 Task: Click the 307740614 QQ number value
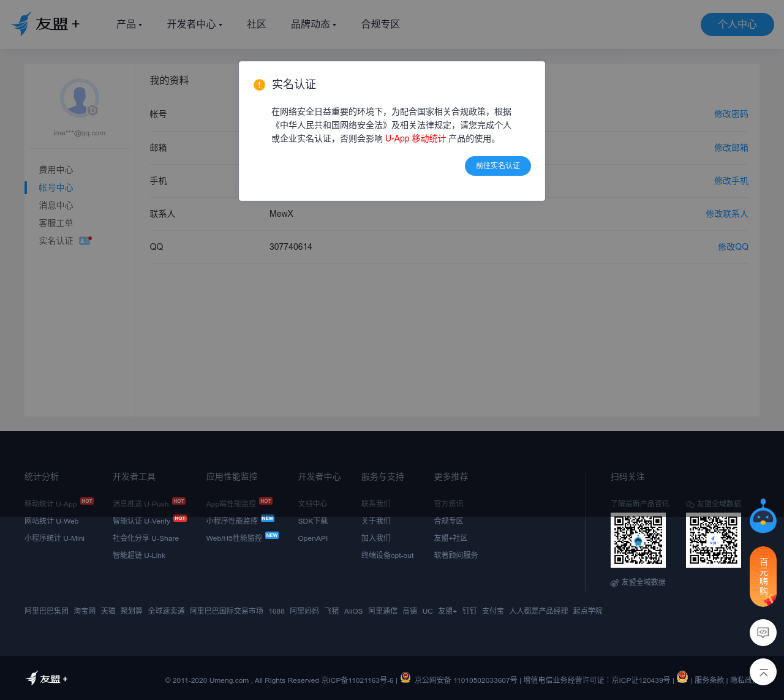291,247
